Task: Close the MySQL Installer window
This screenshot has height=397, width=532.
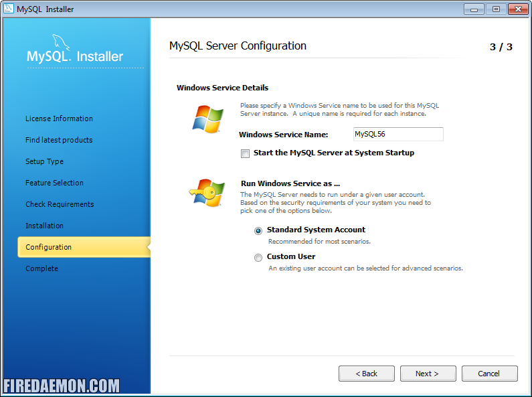Action: (x=518, y=9)
